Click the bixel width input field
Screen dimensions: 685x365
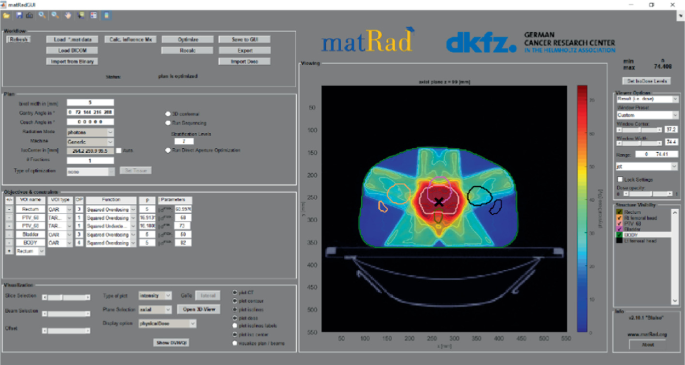90,103
